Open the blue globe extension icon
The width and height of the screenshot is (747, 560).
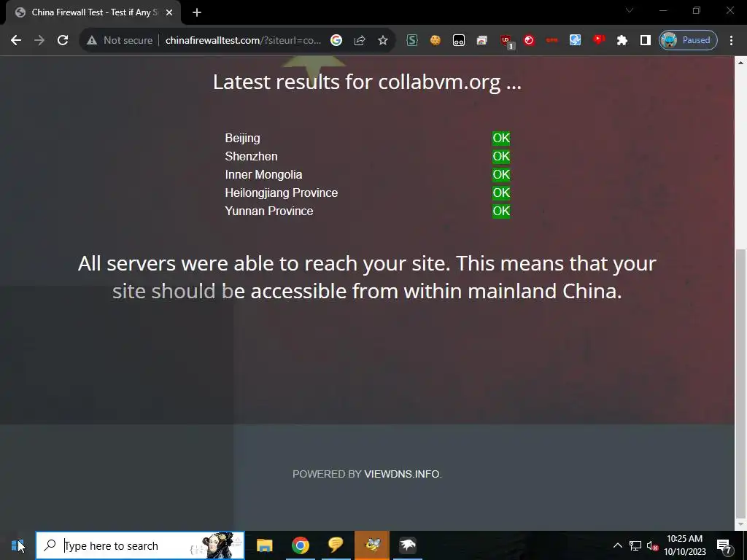[575, 41]
